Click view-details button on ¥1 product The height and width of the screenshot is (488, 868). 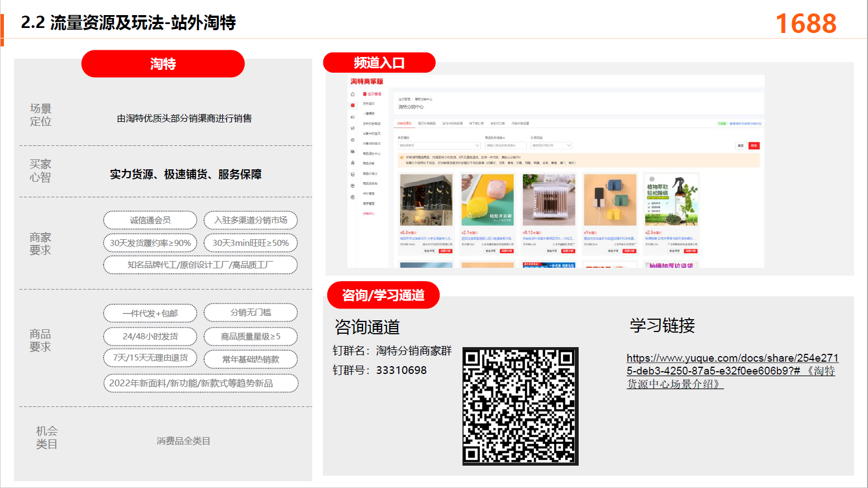pos(613,251)
